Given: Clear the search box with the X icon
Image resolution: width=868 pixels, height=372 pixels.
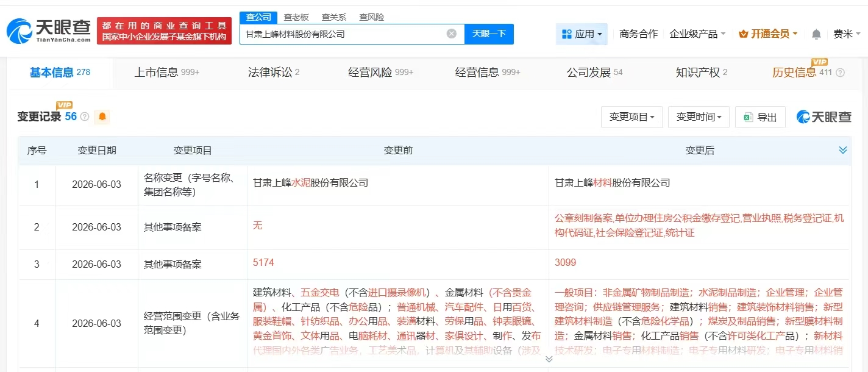Looking at the screenshot, I should click(452, 34).
